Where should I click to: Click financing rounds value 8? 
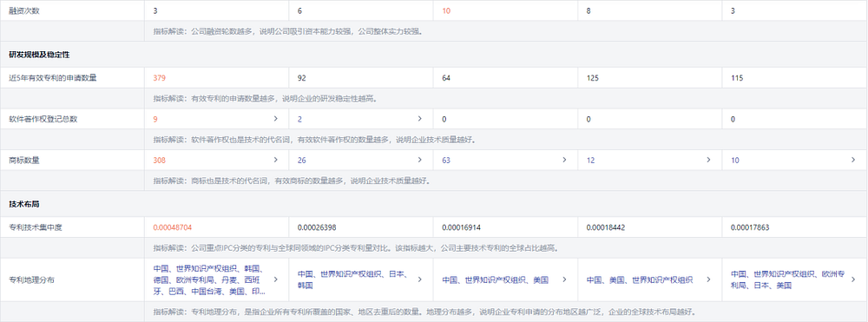click(589, 10)
